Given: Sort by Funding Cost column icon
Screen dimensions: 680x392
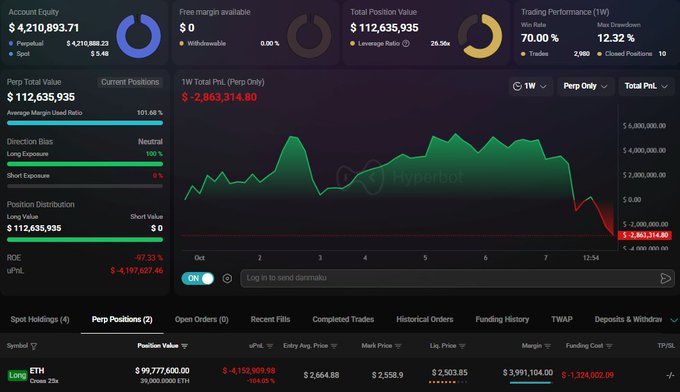Looking at the screenshot, I should pyautogui.click(x=609, y=346).
